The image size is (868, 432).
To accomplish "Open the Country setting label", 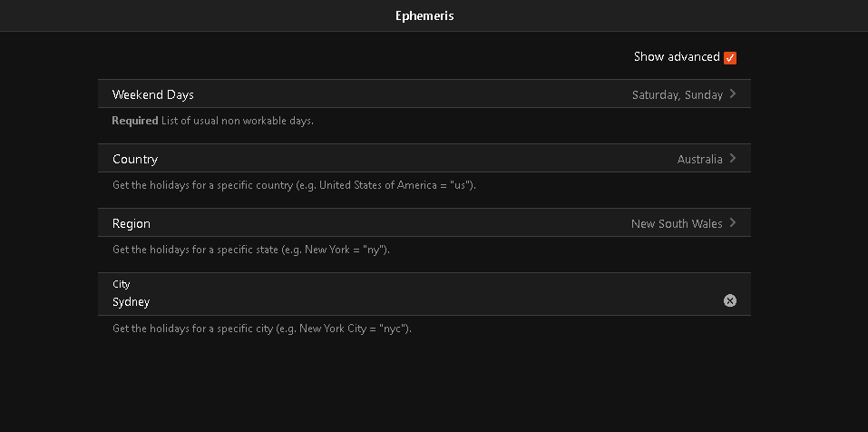I will pos(135,159).
